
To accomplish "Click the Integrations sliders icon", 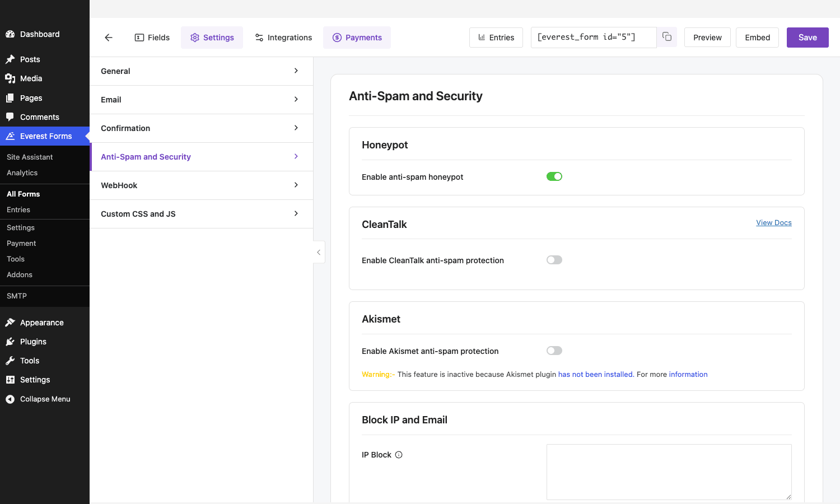I will coord(259,38).
